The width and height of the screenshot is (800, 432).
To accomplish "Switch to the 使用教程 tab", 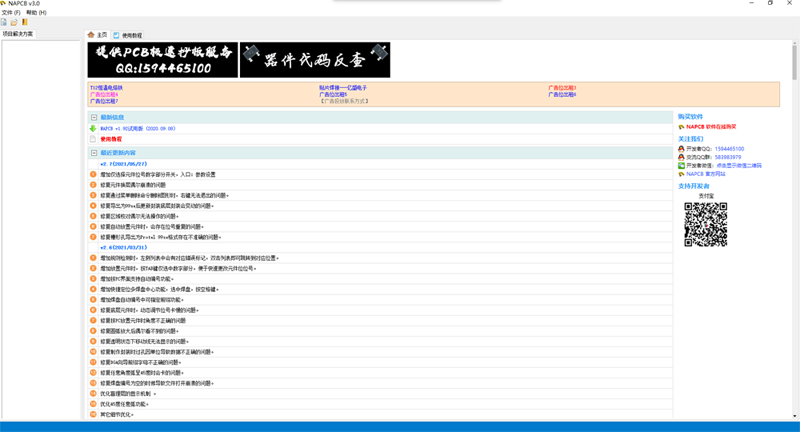I will (128, 35).
